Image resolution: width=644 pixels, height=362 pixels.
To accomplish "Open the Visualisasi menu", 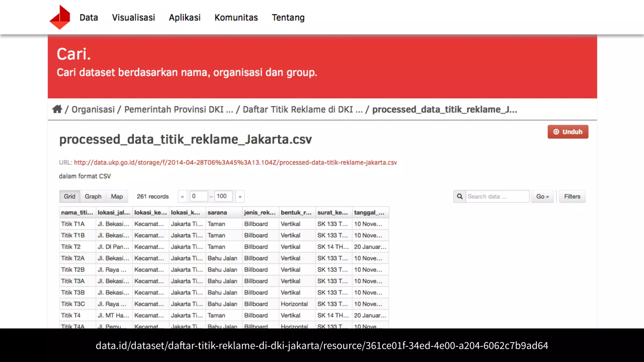I will tap(133, 18).
